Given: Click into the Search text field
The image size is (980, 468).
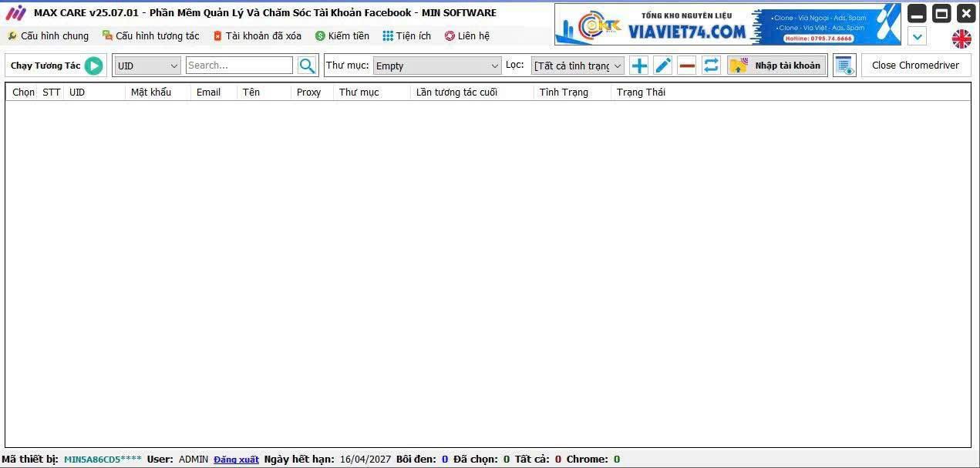Looking at the screenshot, I should pos(239,66).
